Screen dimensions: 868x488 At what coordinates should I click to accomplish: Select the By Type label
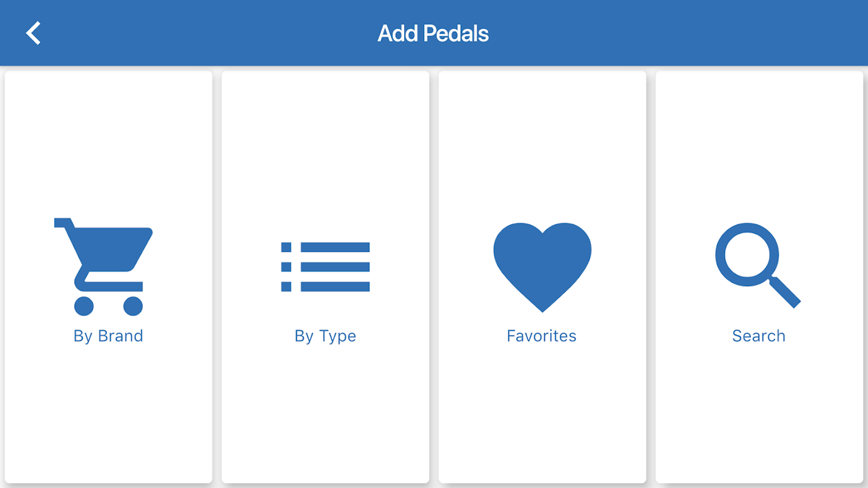325,336
